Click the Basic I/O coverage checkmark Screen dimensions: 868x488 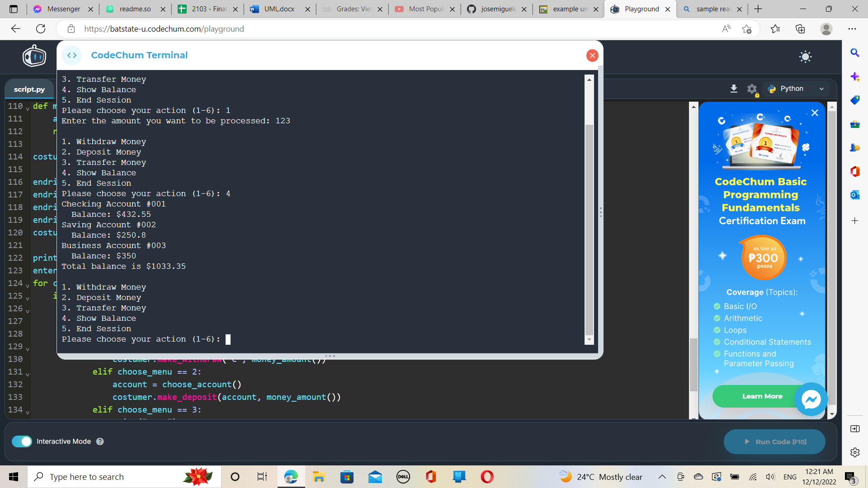coord(717,306)
